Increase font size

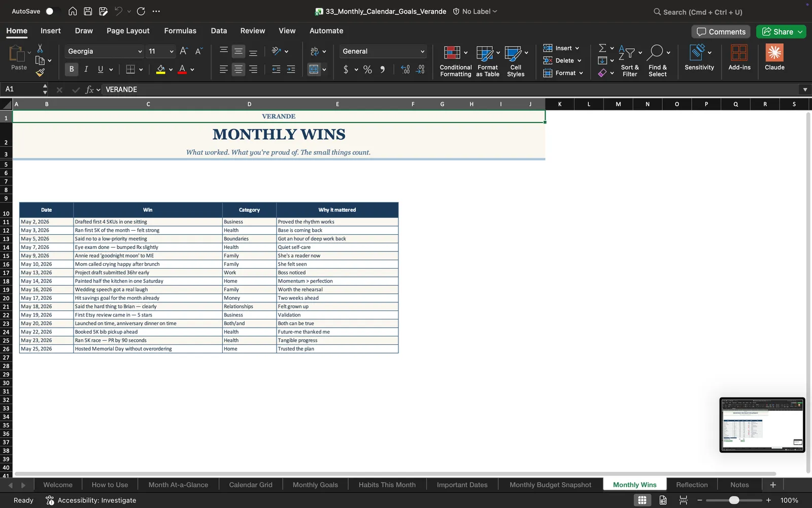coord(184,51)
